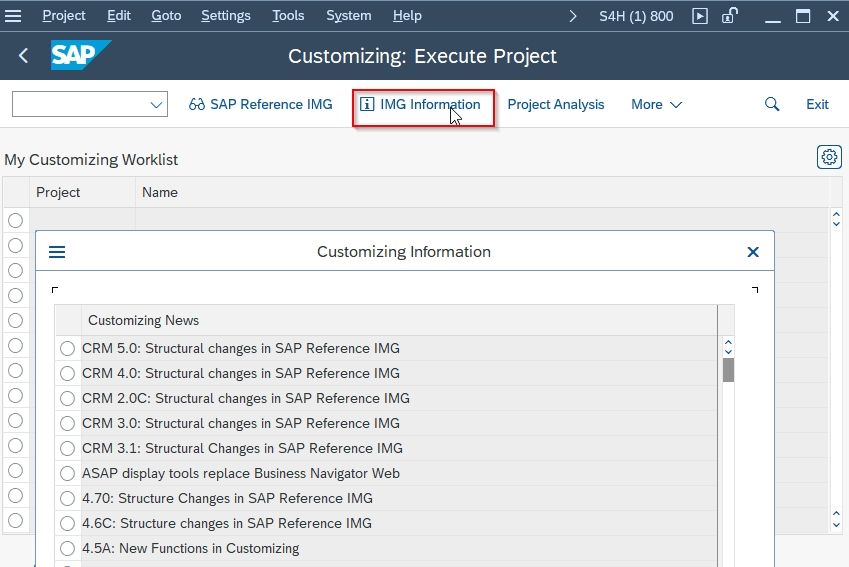Click 'ASAP display tools replace Business Navigator Web'
Viewport: 849px width, 567px height.
(241, 473)
